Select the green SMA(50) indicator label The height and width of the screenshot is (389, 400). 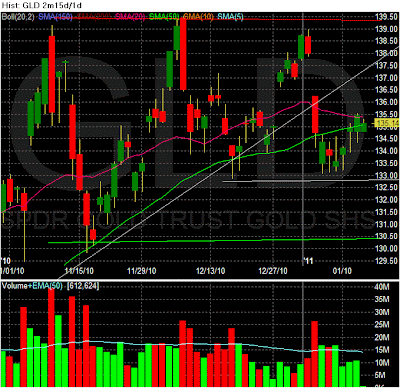tap(164, 17)
